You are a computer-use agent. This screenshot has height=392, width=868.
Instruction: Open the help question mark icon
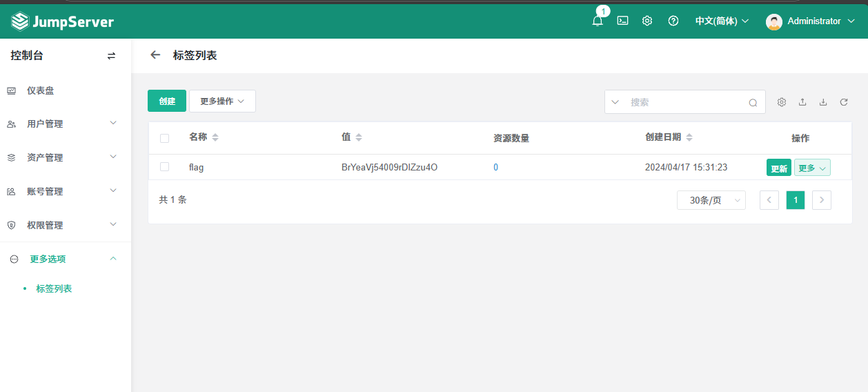673,21
